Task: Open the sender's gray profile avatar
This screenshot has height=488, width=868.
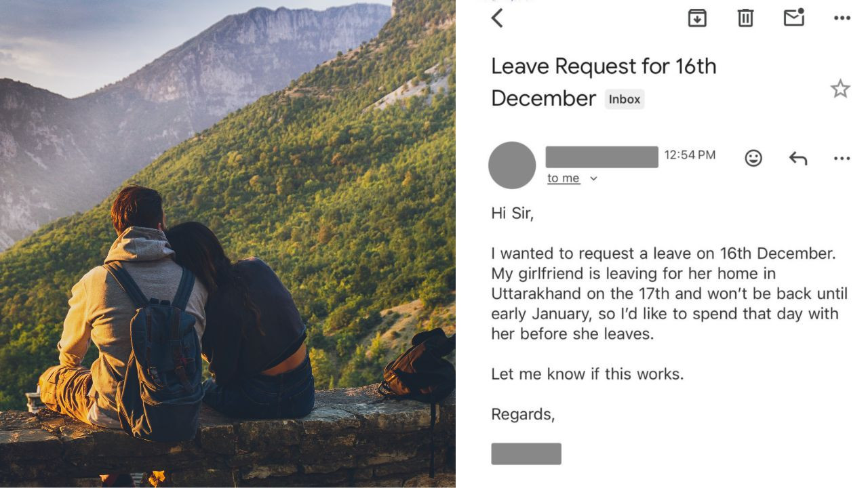Action: tap(512, 165)
